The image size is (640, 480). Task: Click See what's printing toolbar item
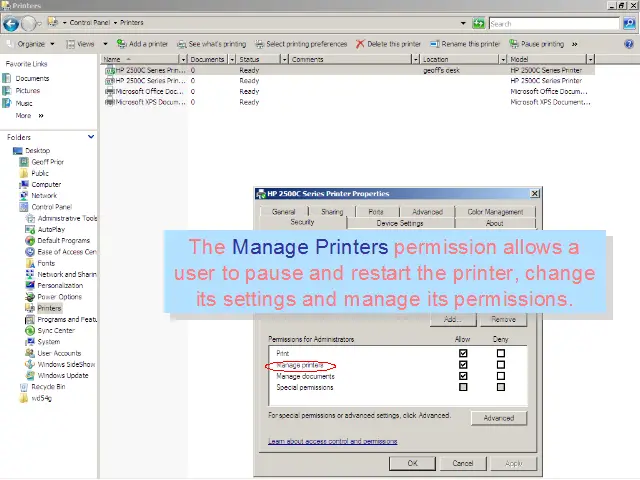[211, 44]
